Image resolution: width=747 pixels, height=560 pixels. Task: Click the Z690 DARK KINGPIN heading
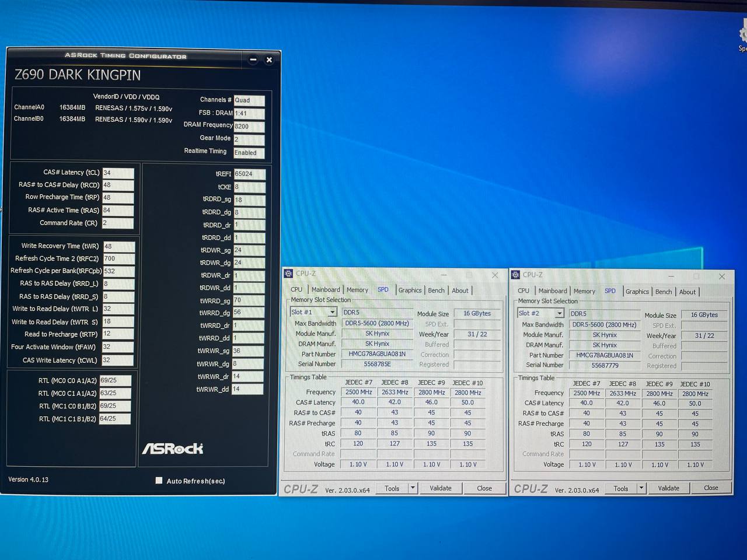[78, 75]
